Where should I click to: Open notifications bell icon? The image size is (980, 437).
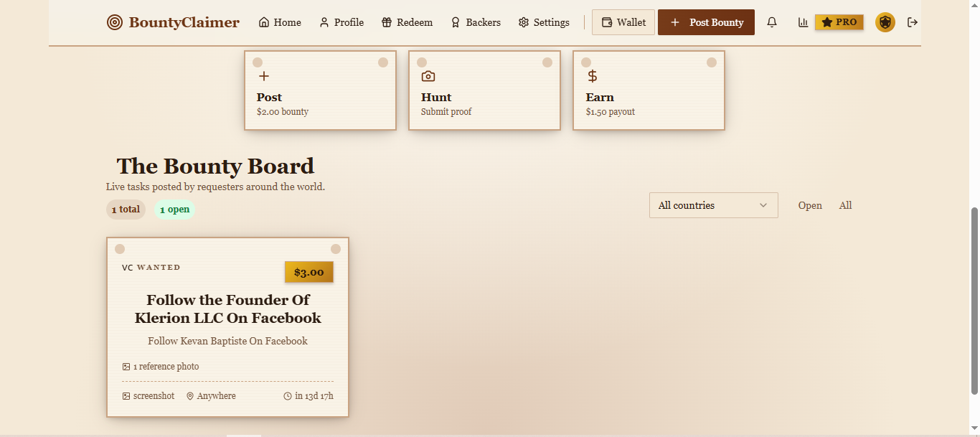click(772, 22)
